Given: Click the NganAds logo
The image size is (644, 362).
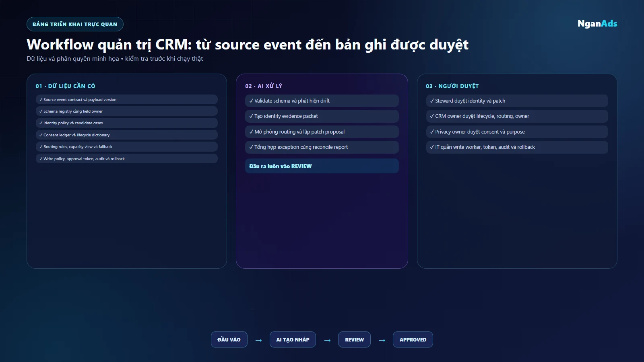Looking at the screenshot, I should tap(597, 24).
